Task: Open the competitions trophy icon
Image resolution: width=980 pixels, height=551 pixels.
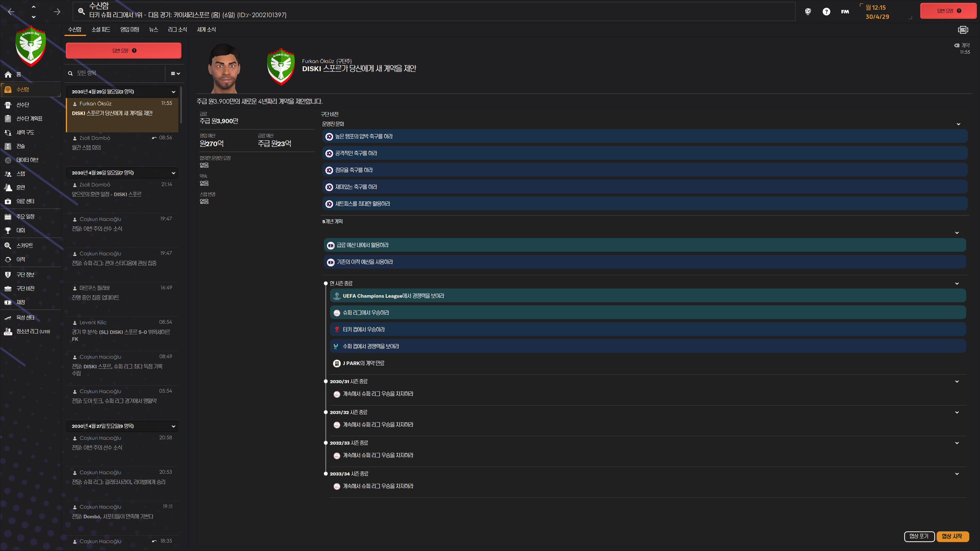Action: [x=8, y=230]
